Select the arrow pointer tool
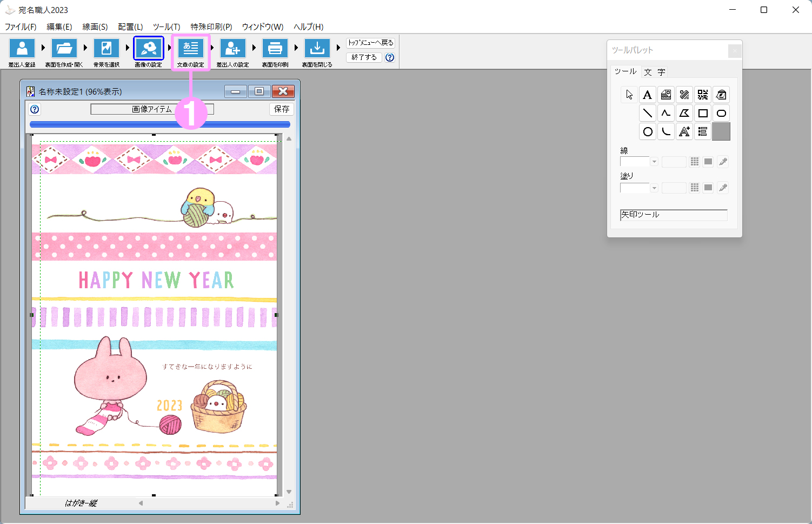Viewport: 812px width, 524px height. tap(629, 95)
